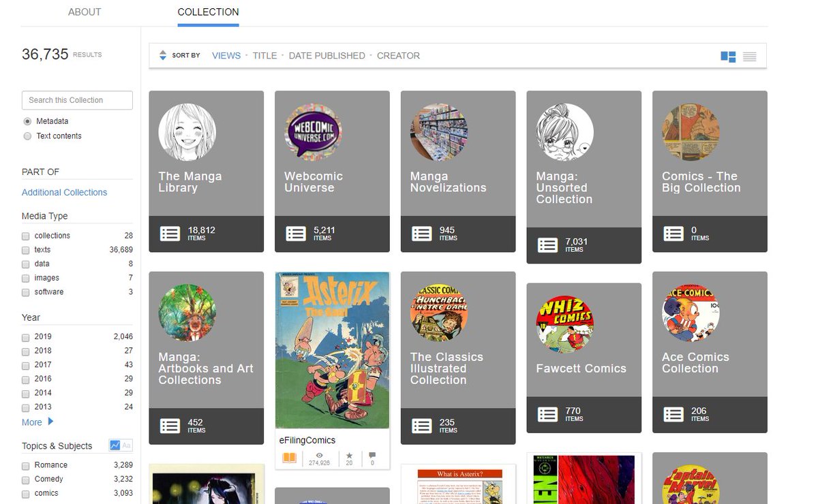Viewport: 818px width, 504px height.
Task: Check the collections media type
Action: point(26,236)
